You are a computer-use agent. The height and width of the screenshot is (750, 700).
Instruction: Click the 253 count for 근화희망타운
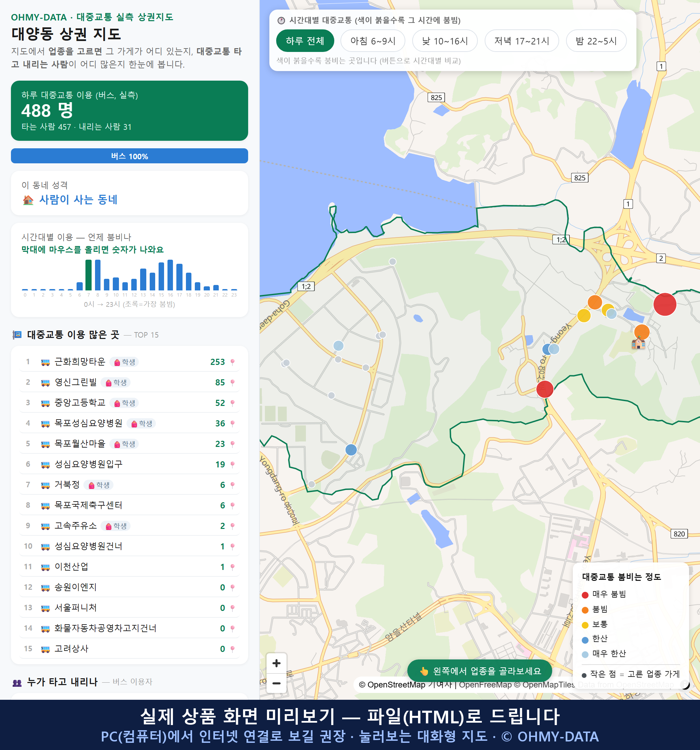click(217, 362)
